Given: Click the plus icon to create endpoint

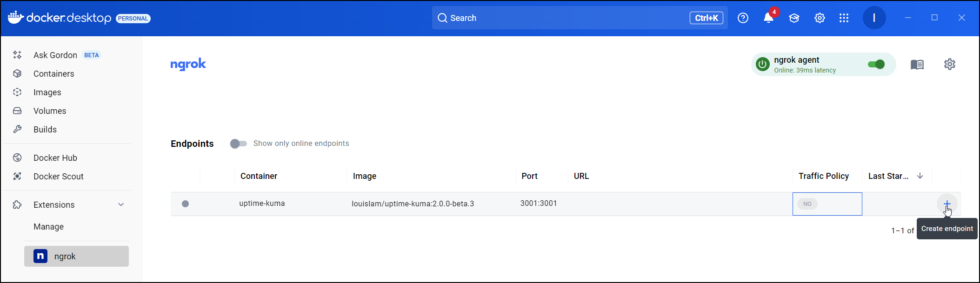Looking at the screenshot, I should click(947, 204).
